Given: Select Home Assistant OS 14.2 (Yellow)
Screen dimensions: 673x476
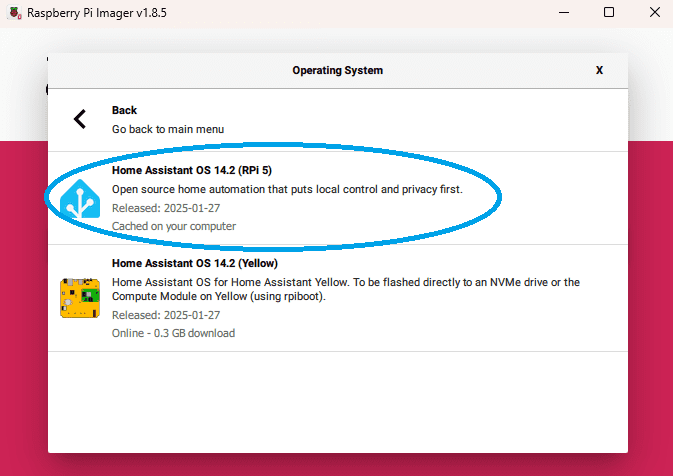Looking at the screenshot, I should tap(338, 298).
